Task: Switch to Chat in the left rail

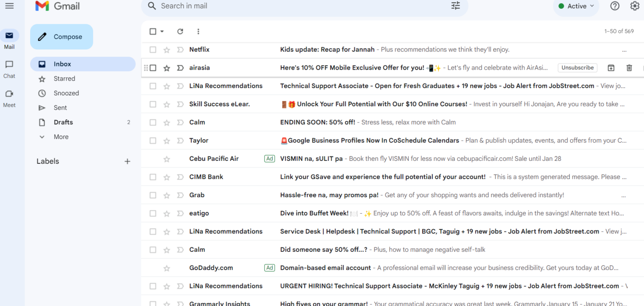Action: tap(9, 67)
